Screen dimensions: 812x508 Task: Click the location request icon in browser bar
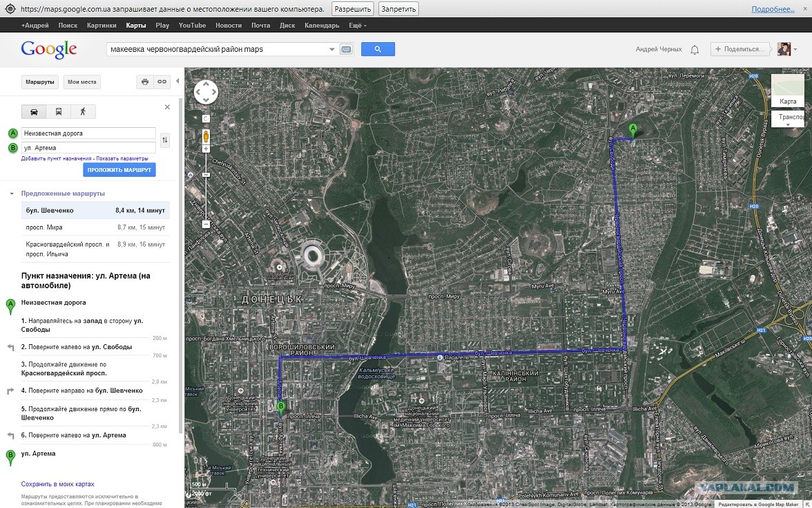[x=10, y=9]
